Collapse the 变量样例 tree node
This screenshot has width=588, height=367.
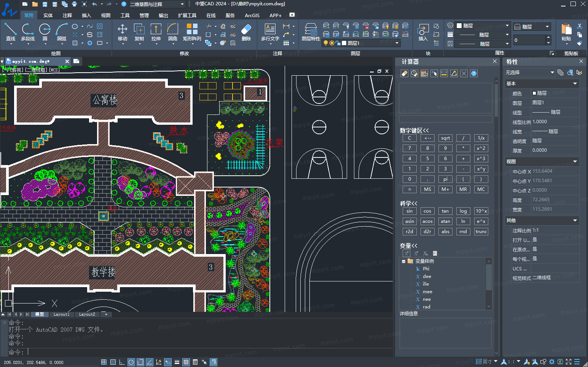[x=403, y=261]
